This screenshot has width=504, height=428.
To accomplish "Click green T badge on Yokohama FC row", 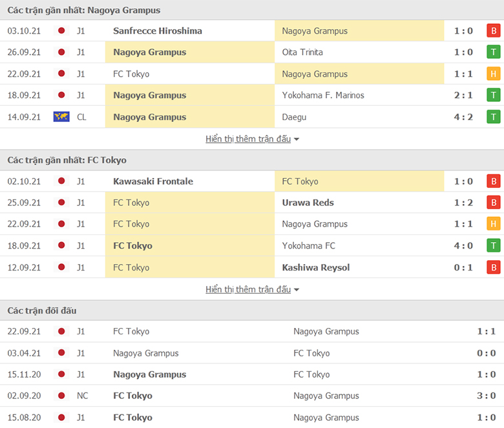I will 494,245.
